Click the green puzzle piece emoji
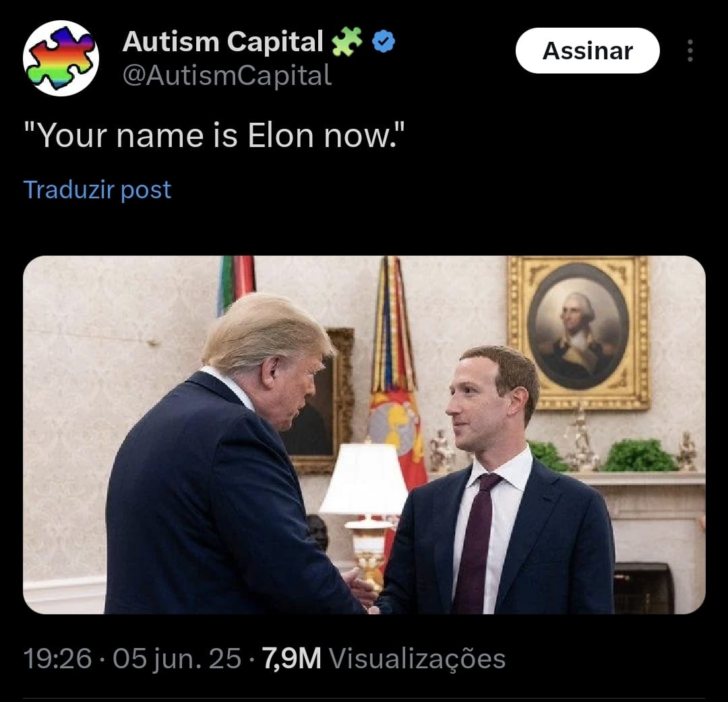Screen dimensions: 728x702 (347, 41)
